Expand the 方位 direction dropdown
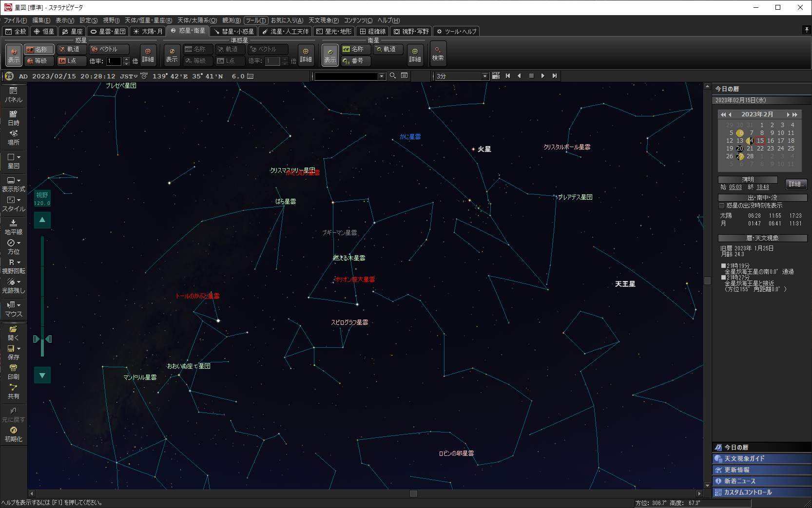The height and width of the screenshot is (508, 812). pos(19,243)
